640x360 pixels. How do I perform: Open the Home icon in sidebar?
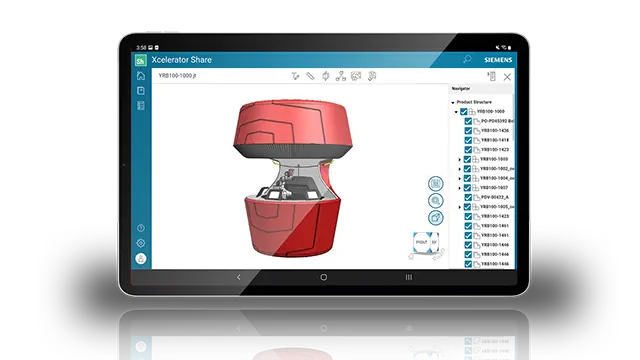141,76
